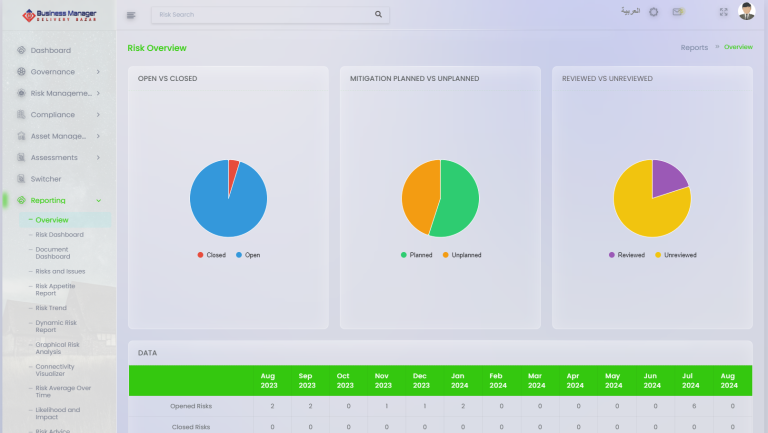The image size is (768, 433).
Task: Click the Dashboard sidebar icon
Action: pyautogui.click(x=21, y=50)
